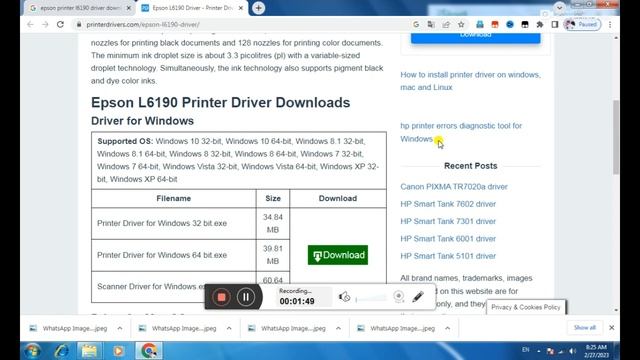This screenshot has height=360, width=640.
Task: Click Chrome icon in taskbar
Action: point(149,351)
